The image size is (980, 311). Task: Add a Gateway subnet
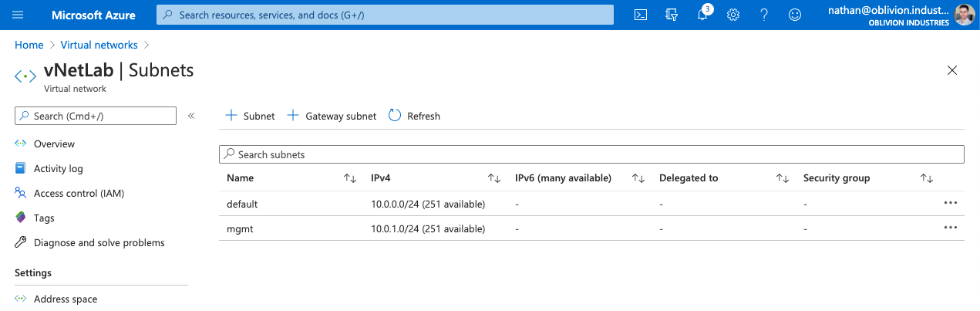[x=332, y=116]
